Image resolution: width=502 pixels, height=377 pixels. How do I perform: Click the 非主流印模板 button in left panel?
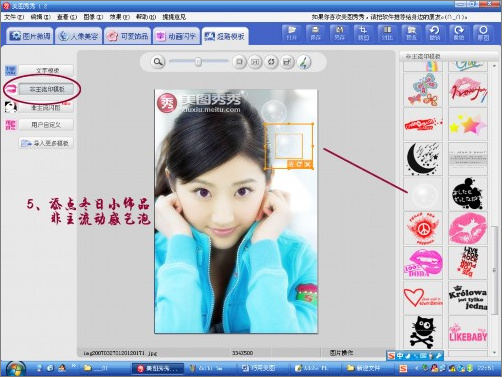[46, 89]
